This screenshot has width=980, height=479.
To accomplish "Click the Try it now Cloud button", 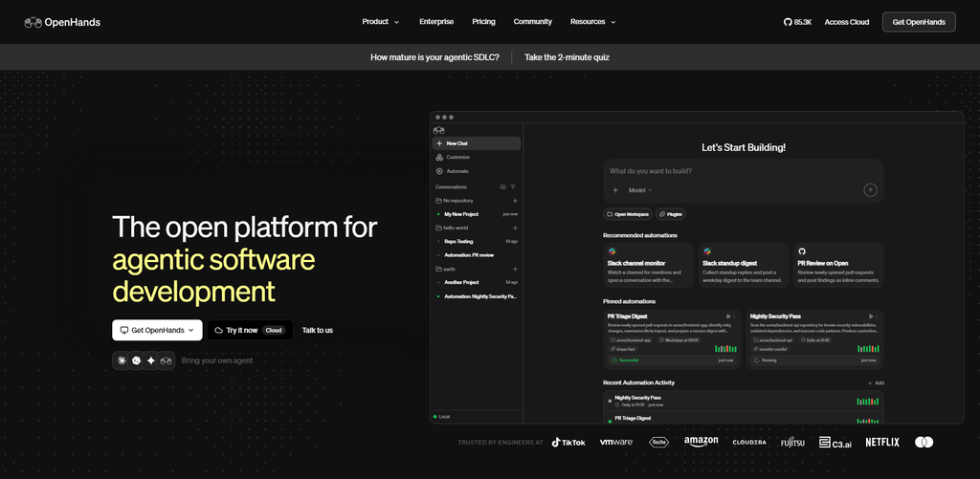I will tap(250, 331).
